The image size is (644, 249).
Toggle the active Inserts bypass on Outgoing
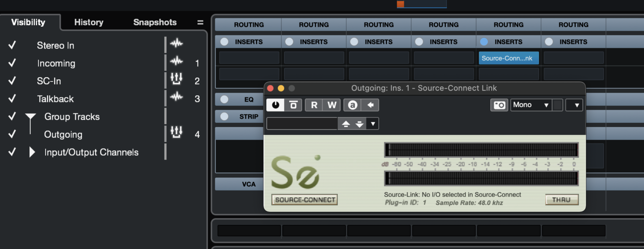point(484,42)
